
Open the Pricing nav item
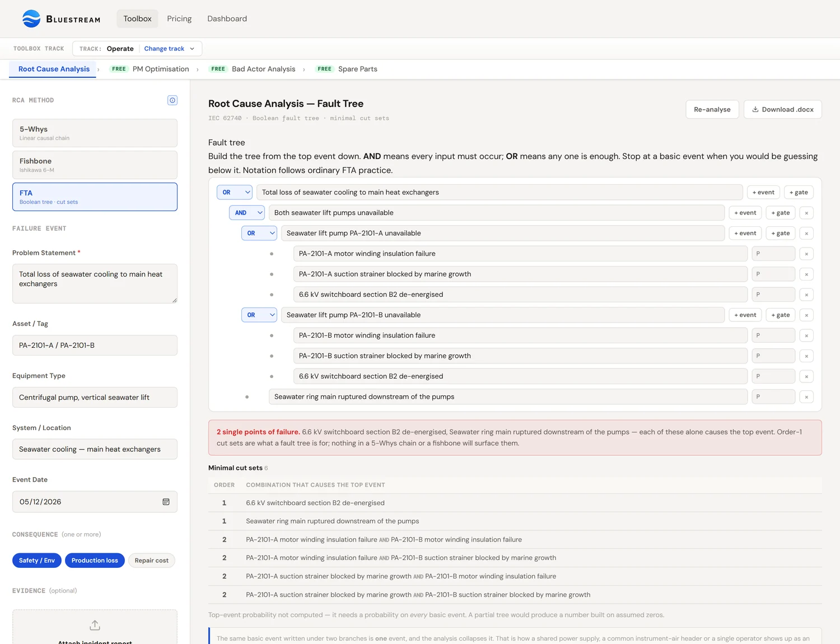[x=179, y=18]
